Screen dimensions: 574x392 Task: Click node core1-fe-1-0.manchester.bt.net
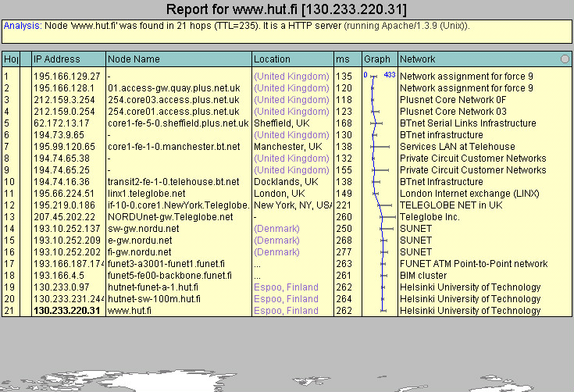[x=173, y=146]
